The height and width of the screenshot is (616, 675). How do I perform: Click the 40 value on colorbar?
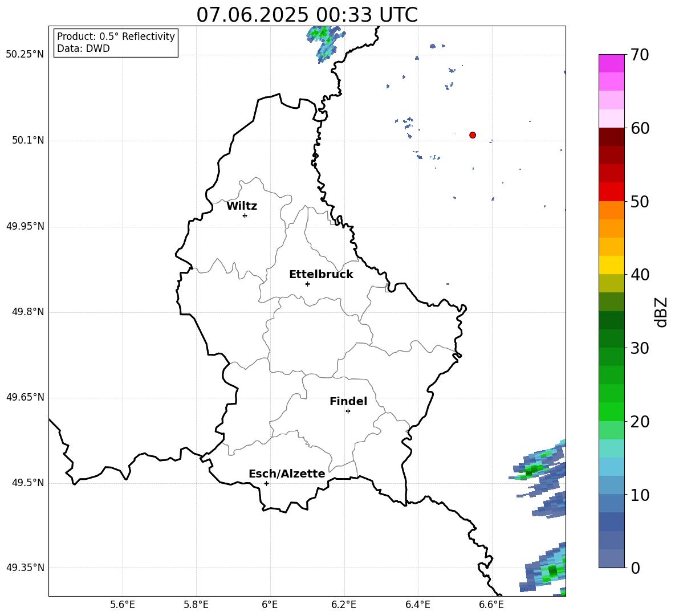[640, 275]
